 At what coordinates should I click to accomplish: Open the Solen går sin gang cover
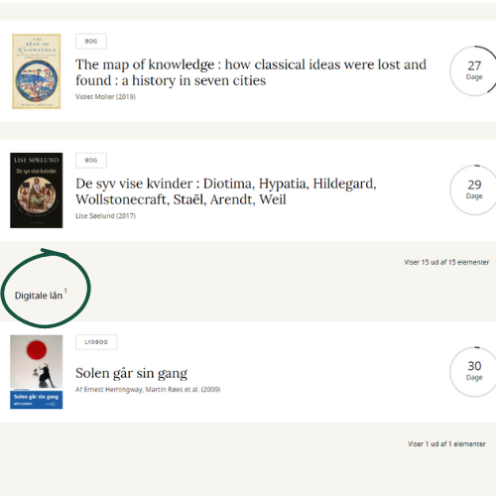tap(36, 372)
